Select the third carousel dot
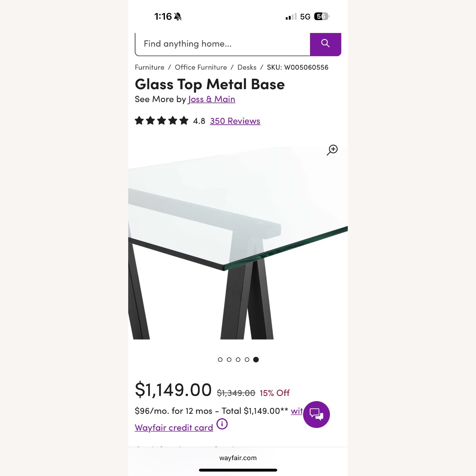Screen dimensions: 476x476 [x=238, y=360]
